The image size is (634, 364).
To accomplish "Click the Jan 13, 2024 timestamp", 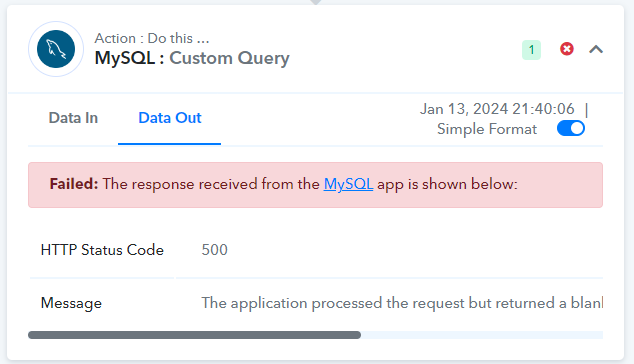I will click(x=497, y=109).
